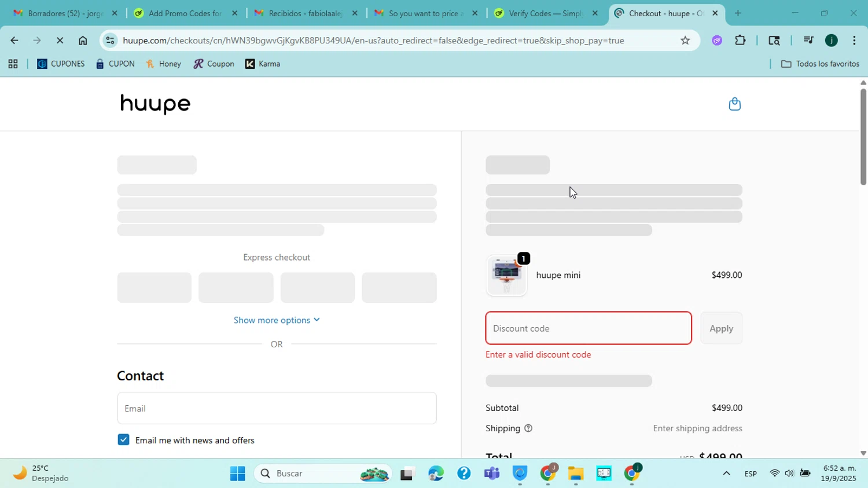Screen dimensions: 868x488
Task: Open File Explorer from the taskbar
Action: pos(576,474)
